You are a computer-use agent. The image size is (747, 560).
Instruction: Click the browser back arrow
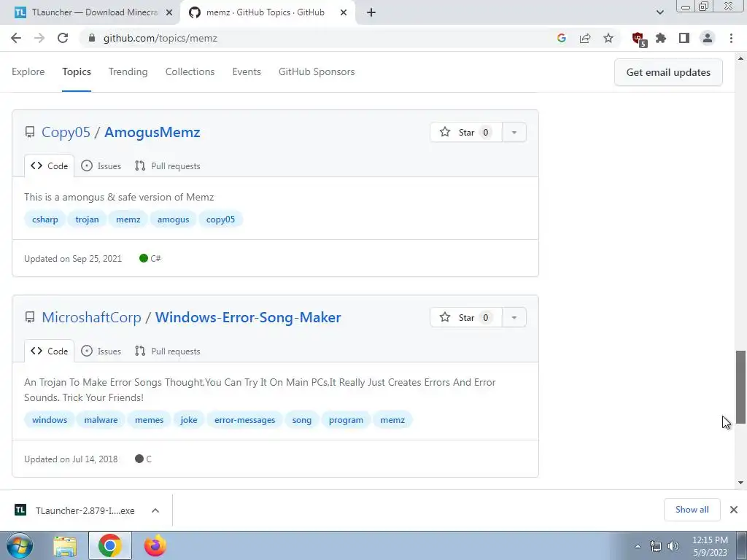coord(16,38)
